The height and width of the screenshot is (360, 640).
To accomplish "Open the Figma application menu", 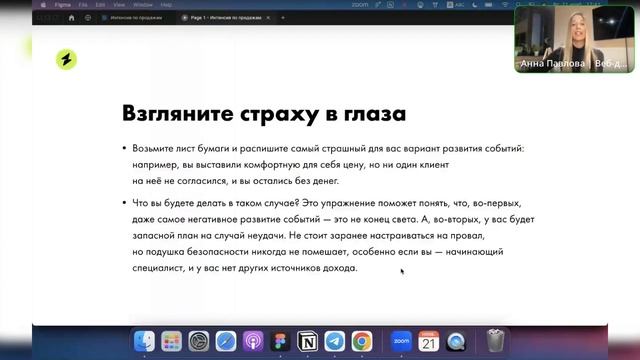I will [62, 5].
